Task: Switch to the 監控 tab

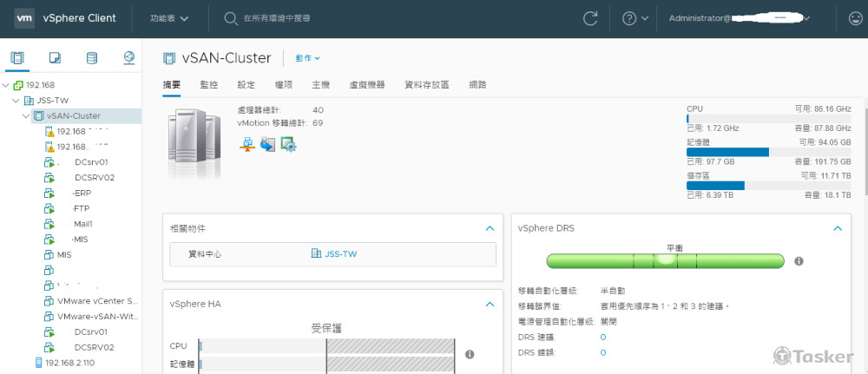Action: click(208, 85)
